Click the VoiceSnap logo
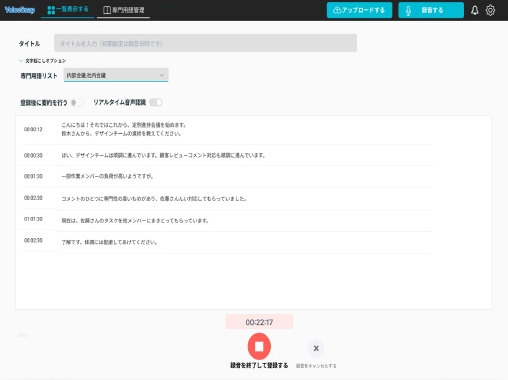The width and height of the screenshot is (508, 380). tap(20, 10)
